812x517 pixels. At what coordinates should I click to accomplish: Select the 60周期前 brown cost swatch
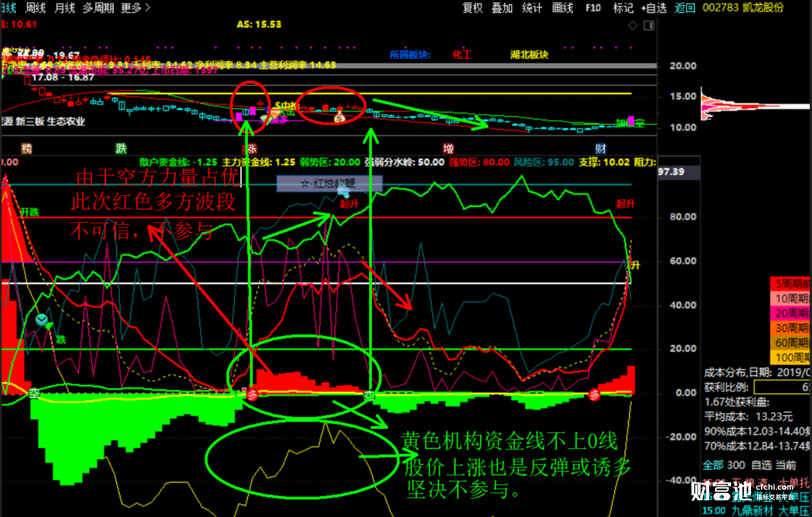[x=790, y=343]
